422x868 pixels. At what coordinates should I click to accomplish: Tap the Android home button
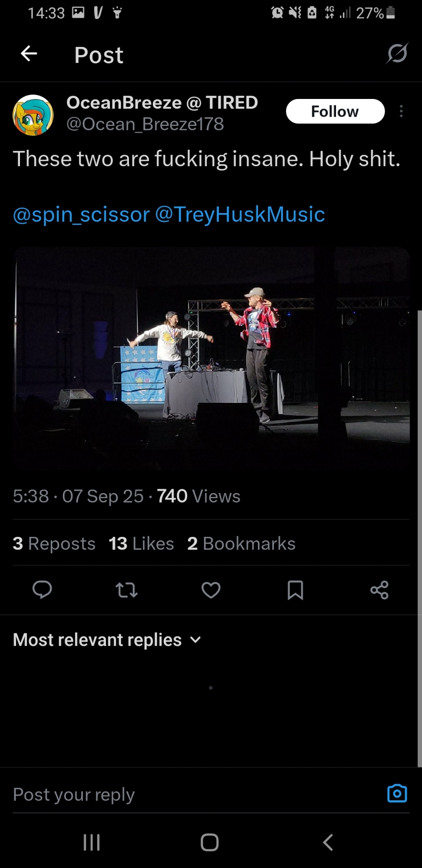click(210, 842)
